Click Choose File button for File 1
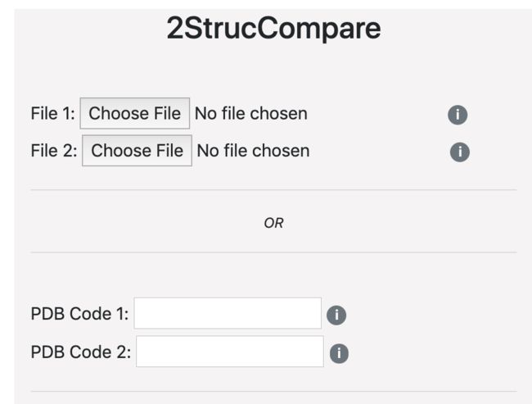This screenshot has width=532, height=404. click(135, 113)
